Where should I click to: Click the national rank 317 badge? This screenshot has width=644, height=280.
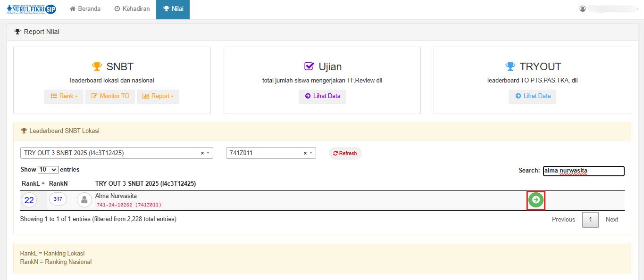pyautogui.click(x=58, y=199)
